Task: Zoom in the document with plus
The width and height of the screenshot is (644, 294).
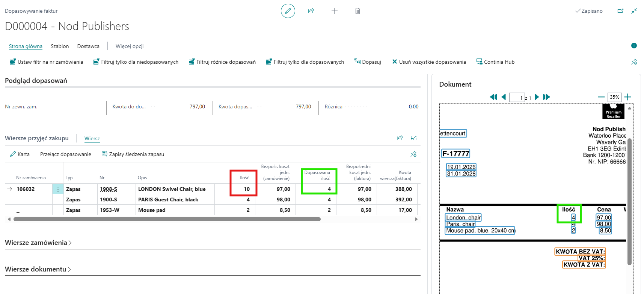Action: pyautogui.click(x=627, y=97)
